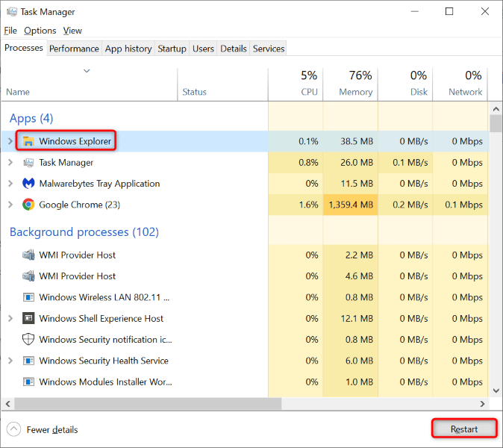Click the Windows Security notification shield icon

(28, 340)
